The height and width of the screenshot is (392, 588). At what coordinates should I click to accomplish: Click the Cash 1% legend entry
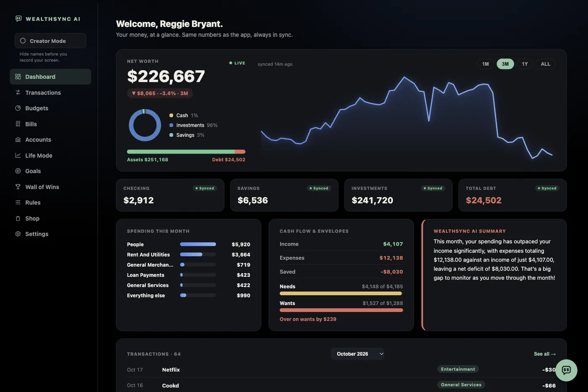[184, 115]
